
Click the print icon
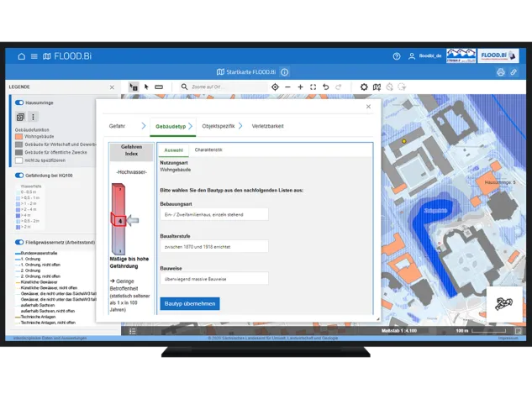(x=501, y=72)
